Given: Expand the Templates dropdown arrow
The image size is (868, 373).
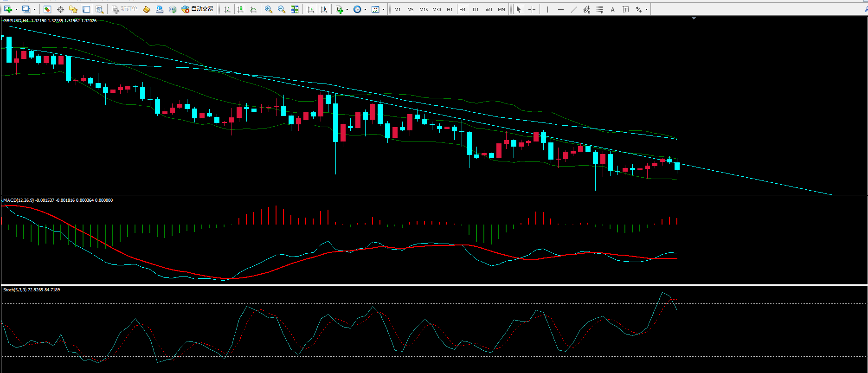Looking at the screenshot, I should click(383, 9).
